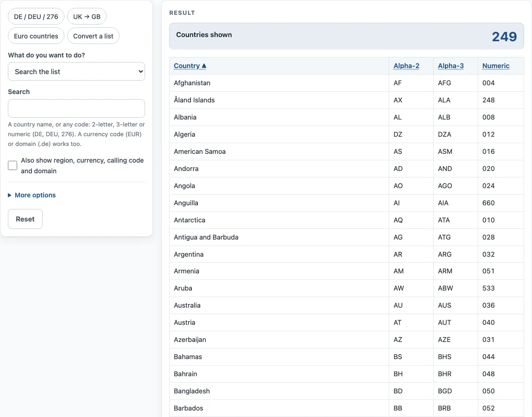Screen dimensions: 532x417
Task: Sort the table by Country column
Action: coord(190,66)
